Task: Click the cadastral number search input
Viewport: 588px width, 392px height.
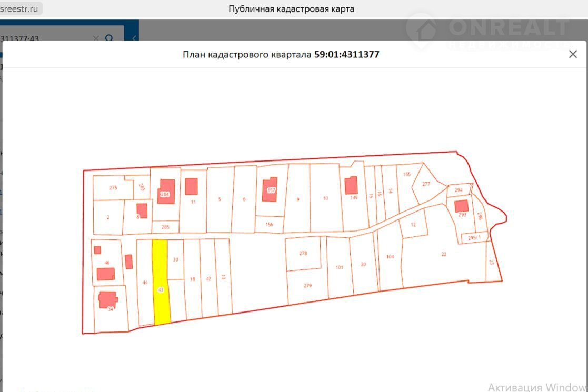Action: click(x=47, y=38)
